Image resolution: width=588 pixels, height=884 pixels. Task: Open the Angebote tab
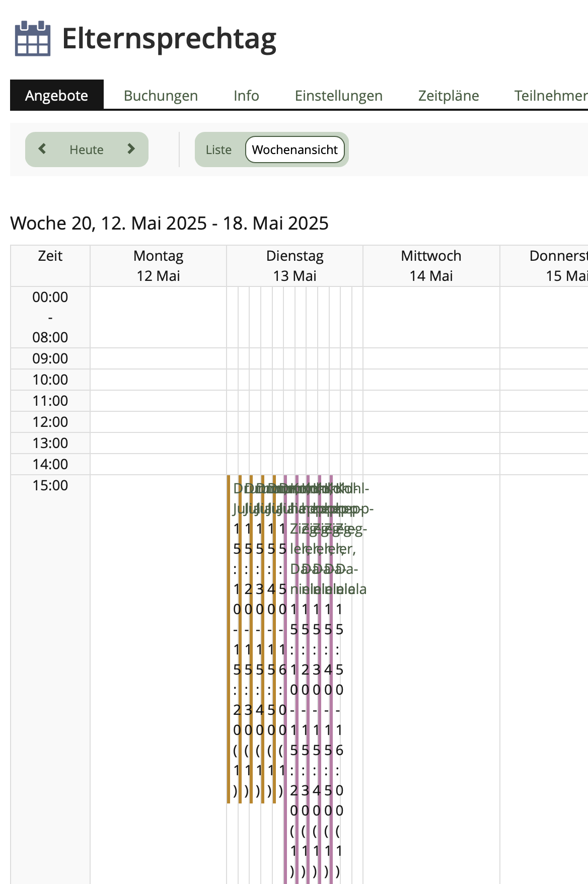[57, 95]
